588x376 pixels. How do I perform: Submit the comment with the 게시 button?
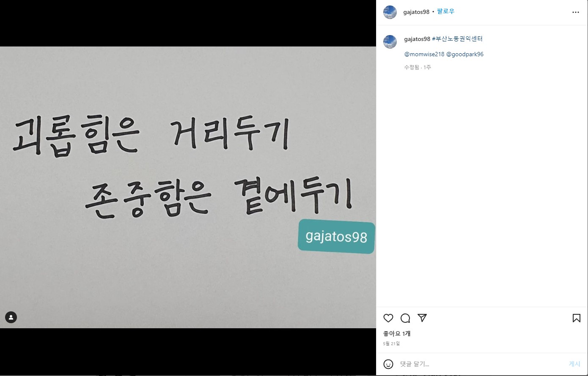point(574,364)
